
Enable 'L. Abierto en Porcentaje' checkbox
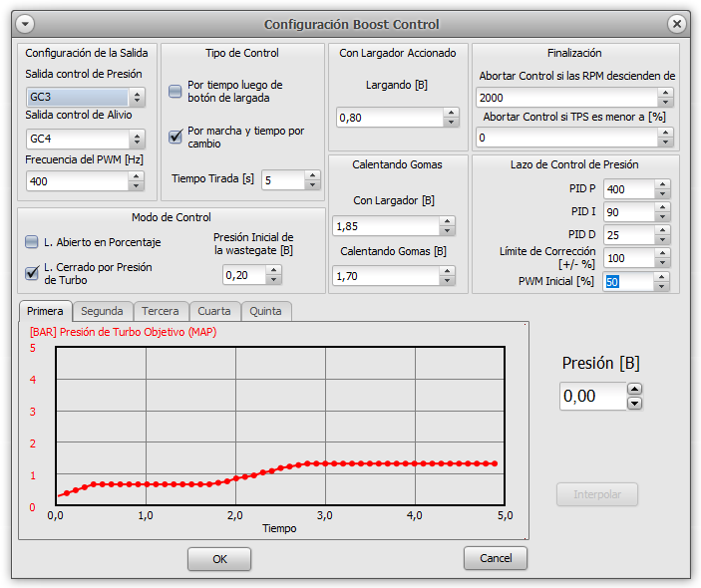click(x=32, y=242)
